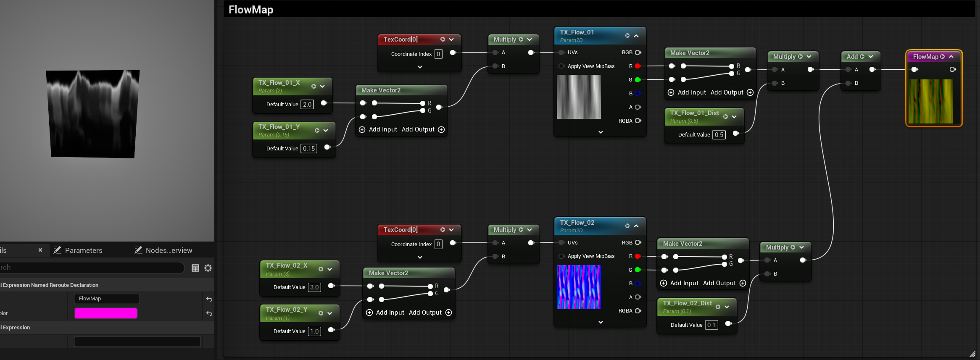Expand advanced pins at bottom of TX_Flow_01 node
This screenshot has width=980, height=360.
(x=601, y=132)
